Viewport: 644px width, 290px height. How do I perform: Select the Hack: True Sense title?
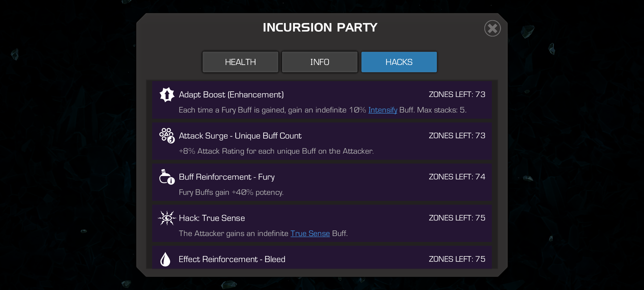coord(212,218)
